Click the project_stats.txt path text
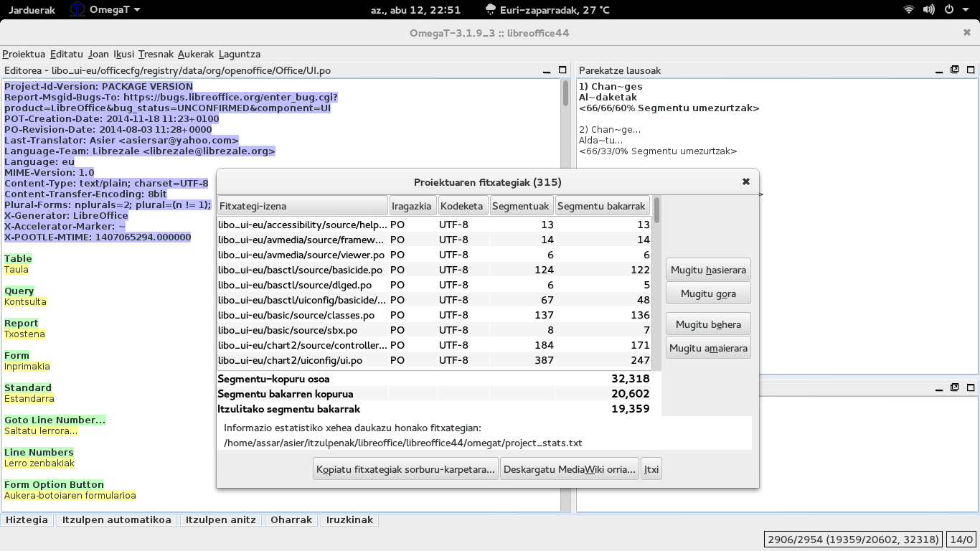The height and width of the screenshot is (551, 980). (402, 443)
